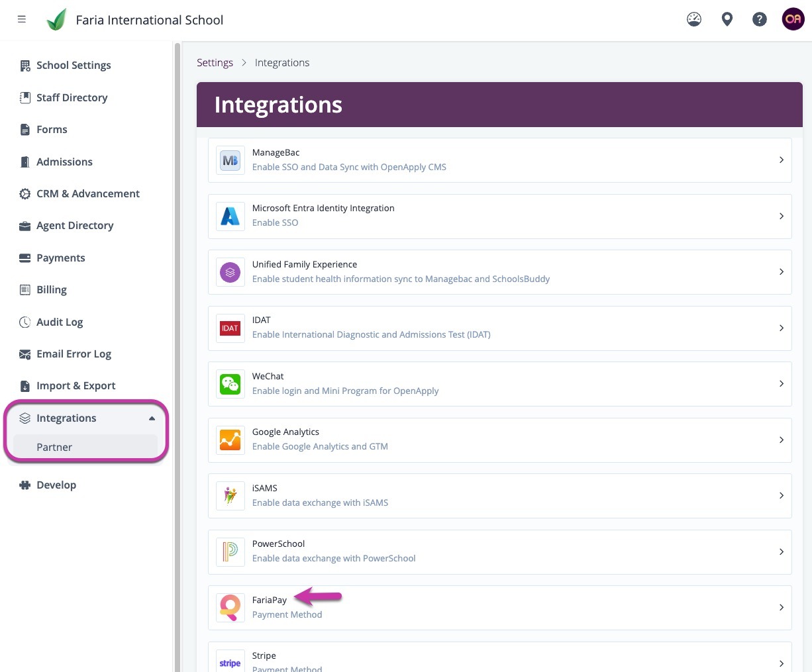Image resolution: width=812 pixels, height=672 pixels.
Task: Open the ManageBac integration title
Action: 276,153
